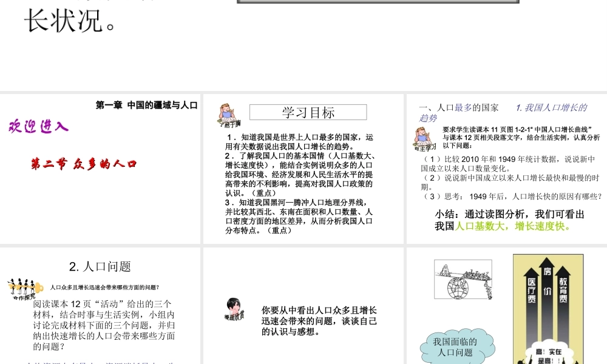Click the question '人口众多且增长迅速会带来哪些方面的问题?'
This screenshot has height=364, width=607.
pyautogui.click(x=104, y=288)
